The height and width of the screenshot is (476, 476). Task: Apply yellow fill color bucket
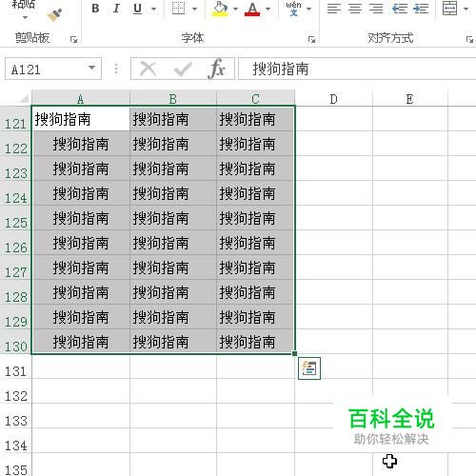point(220,9)
